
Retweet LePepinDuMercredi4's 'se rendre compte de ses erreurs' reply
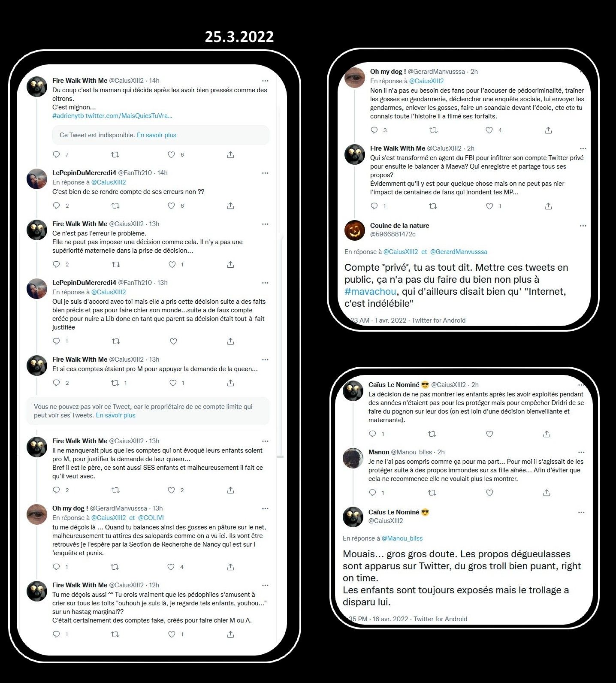click(x=115, y=206)
